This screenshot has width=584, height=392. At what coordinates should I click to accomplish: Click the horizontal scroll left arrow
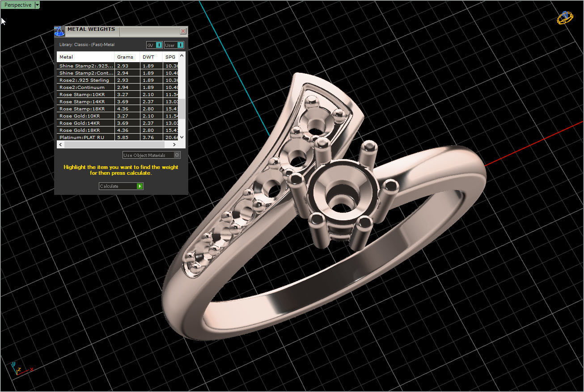click(x=60, y=145)
